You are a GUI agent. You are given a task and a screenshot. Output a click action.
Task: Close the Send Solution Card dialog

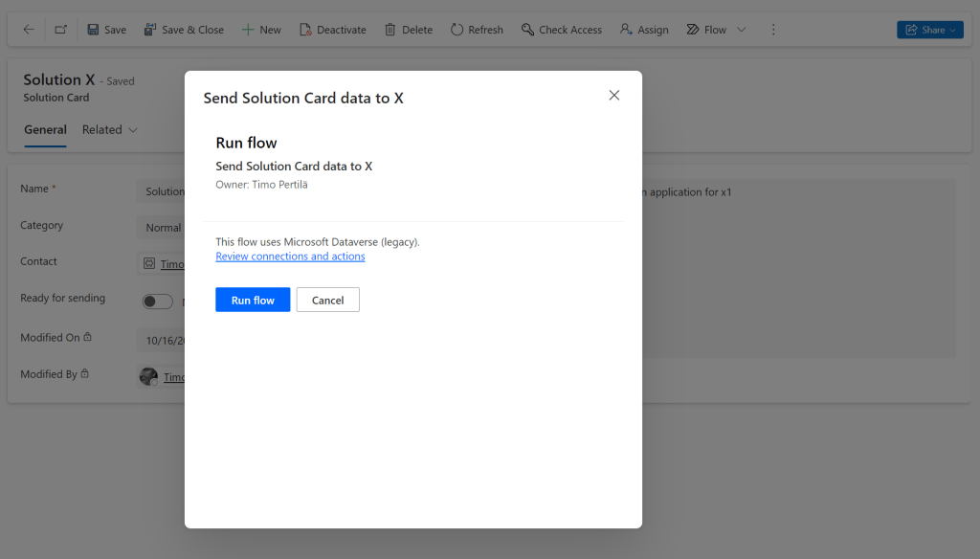click(614, 95)
